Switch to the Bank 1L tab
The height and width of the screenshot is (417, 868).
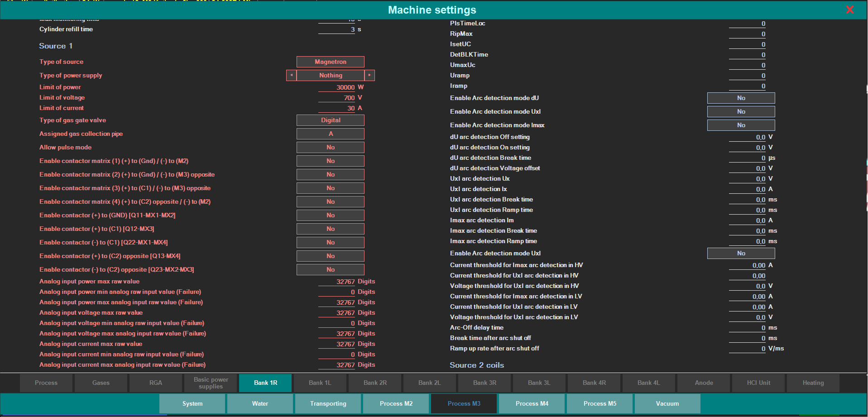pyautogui.click(x=320, y=383)
